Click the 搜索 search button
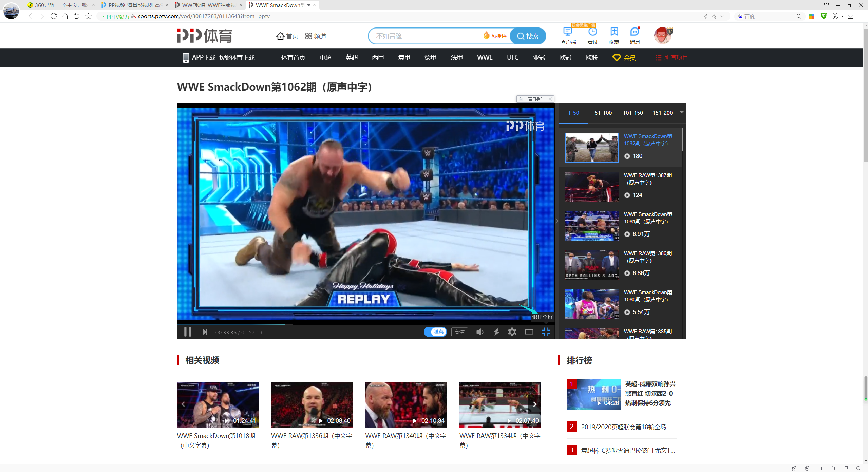This screenshot has width=868, height=472. 528,36
